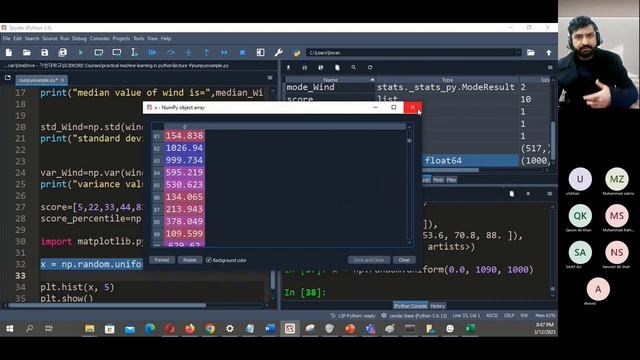Open working directory path dropdown
640x360 pixels.
519,53
